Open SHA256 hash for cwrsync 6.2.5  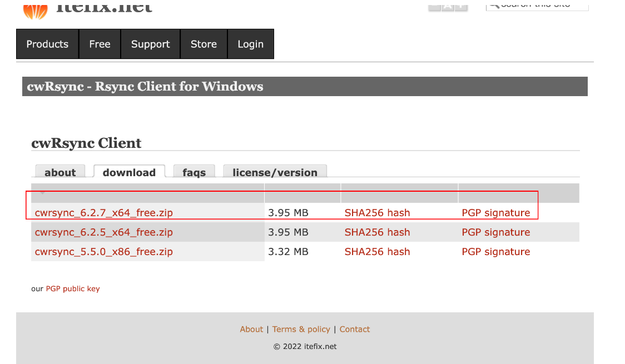(377, 232)
